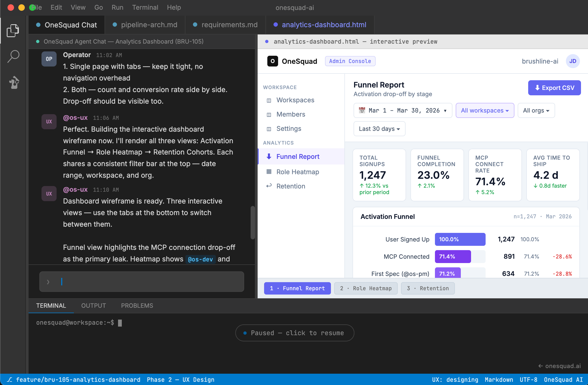Resume the paused terminal session
Screen dimensions: 588x385
tap(294, 333)
